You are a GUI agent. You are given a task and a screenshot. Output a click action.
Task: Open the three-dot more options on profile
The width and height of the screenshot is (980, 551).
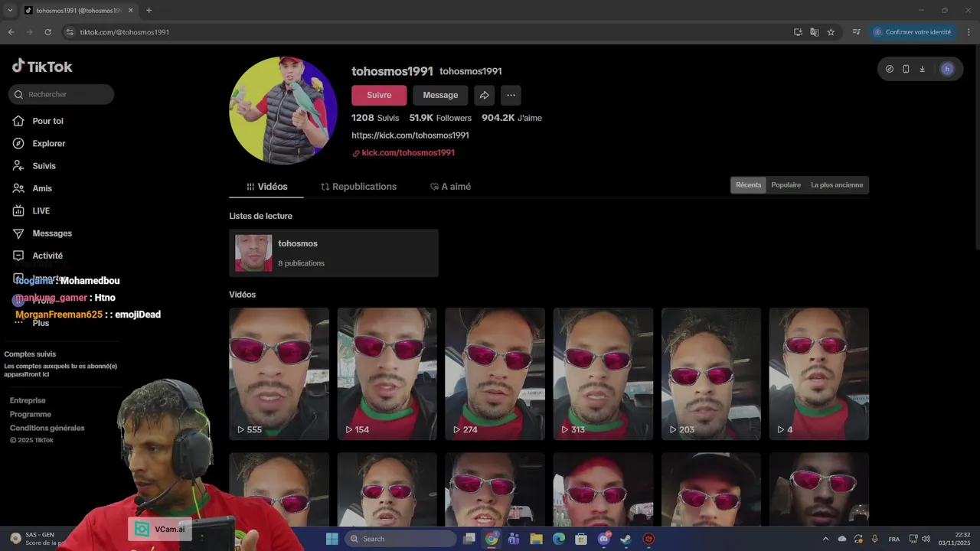(511, 95)
